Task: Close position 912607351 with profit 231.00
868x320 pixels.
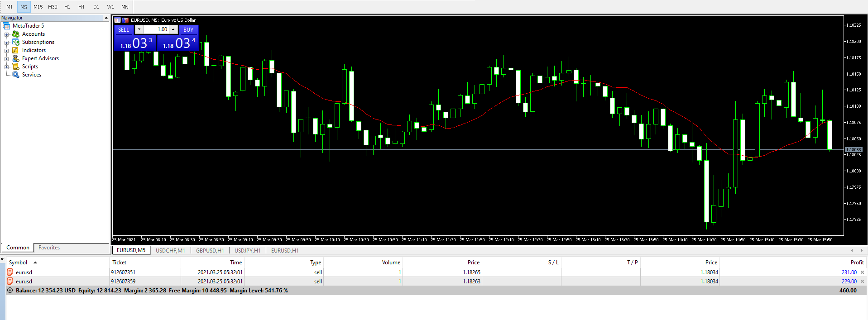Action: (x=862, y=272)
